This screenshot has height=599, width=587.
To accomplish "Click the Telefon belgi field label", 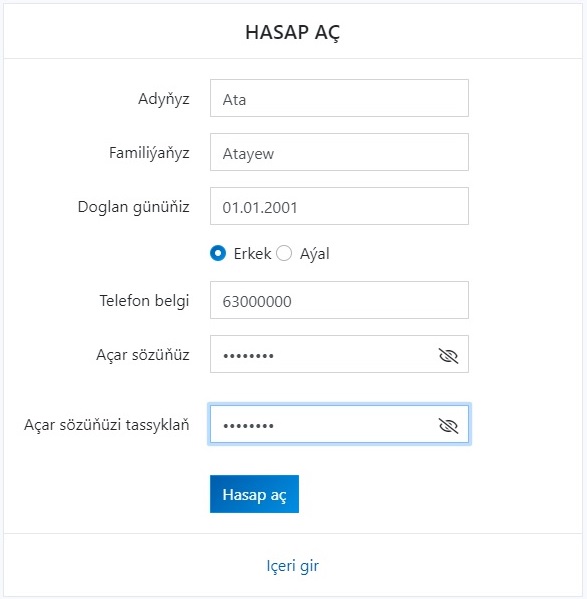I will click(x=144, y=301).
